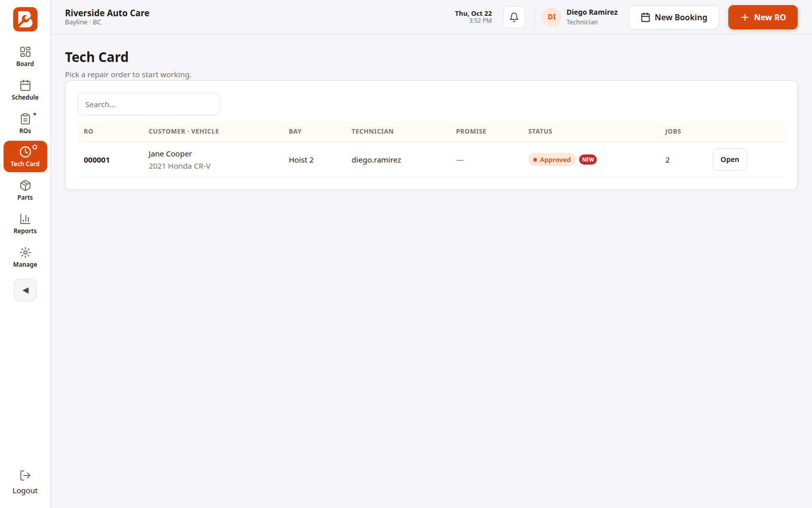Viewport: 812px width, 508px height.
Task: Open the Parts section
Action: coord(25,190)
